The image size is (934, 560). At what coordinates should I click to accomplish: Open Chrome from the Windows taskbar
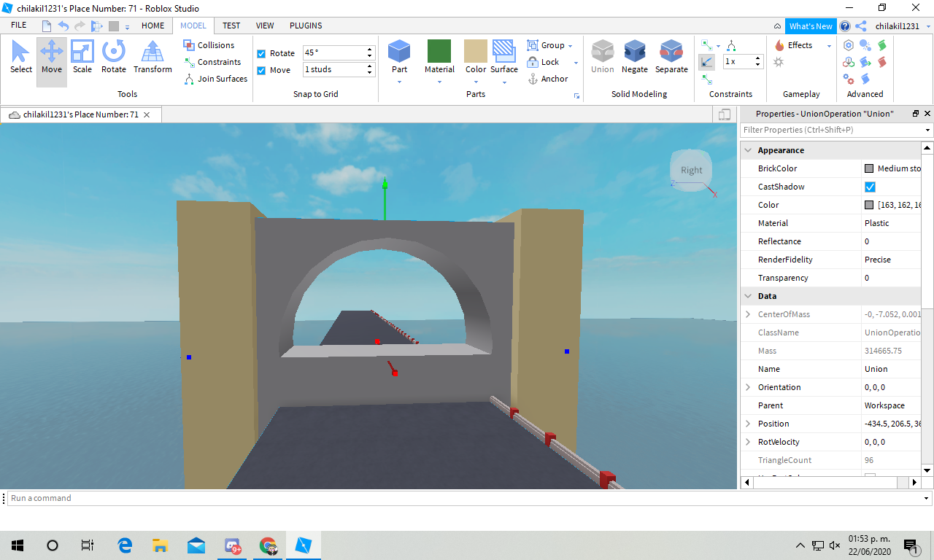pyautogui.click(x=269, y=545)
